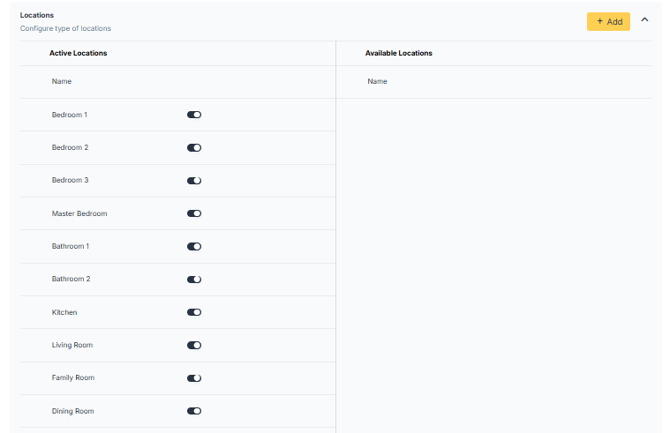Screen dimensions: 670x433
Task: Deactivate Dining Room location toggle
Action: [194, 411]
